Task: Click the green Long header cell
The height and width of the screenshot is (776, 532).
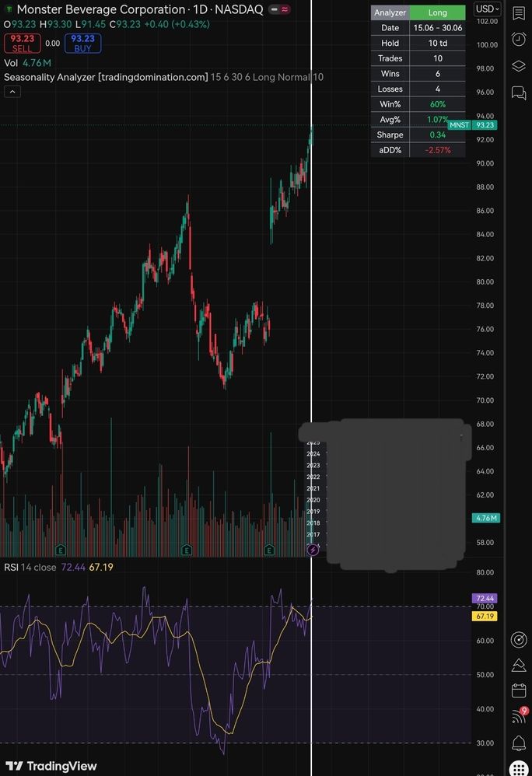Action: pyautogui.click(x=437, y=12)
